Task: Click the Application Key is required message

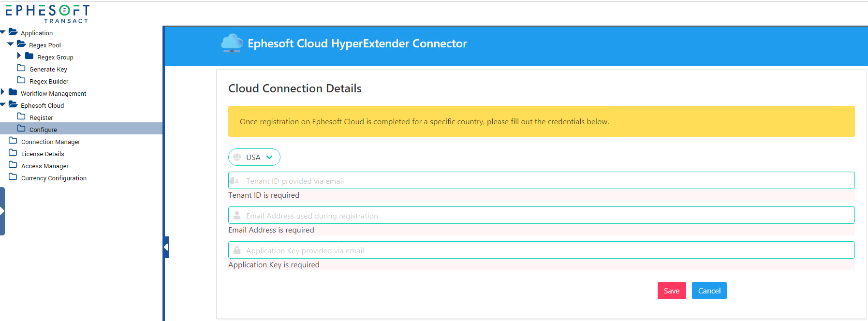Action: [x=274, y=264]
